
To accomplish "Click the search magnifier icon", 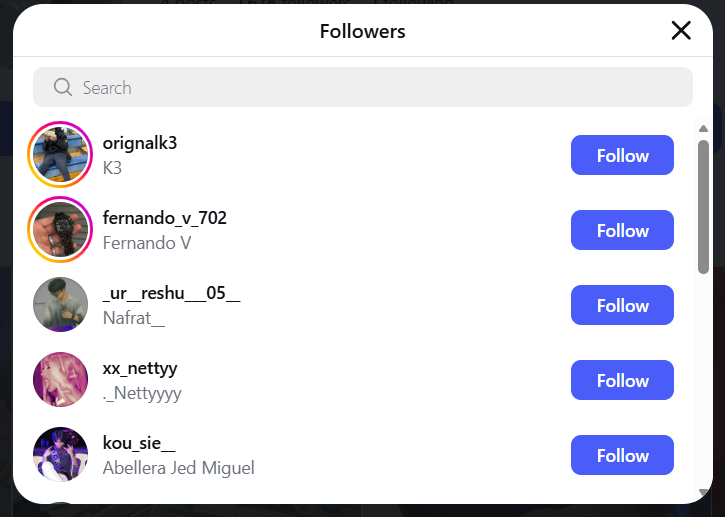I will [x=63, y=88].
